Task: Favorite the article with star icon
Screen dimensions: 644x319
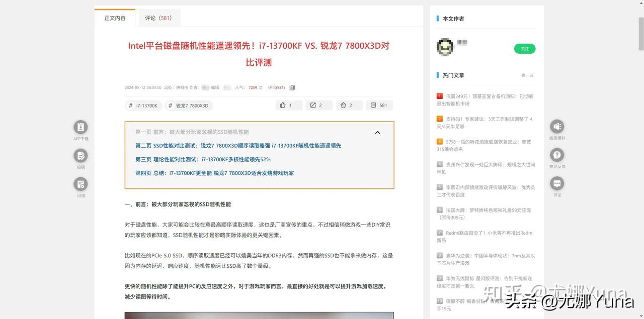Action: click(349, 105)
